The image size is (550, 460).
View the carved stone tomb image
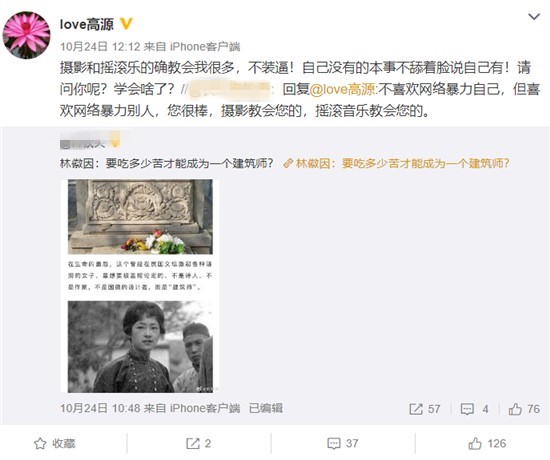140,216
